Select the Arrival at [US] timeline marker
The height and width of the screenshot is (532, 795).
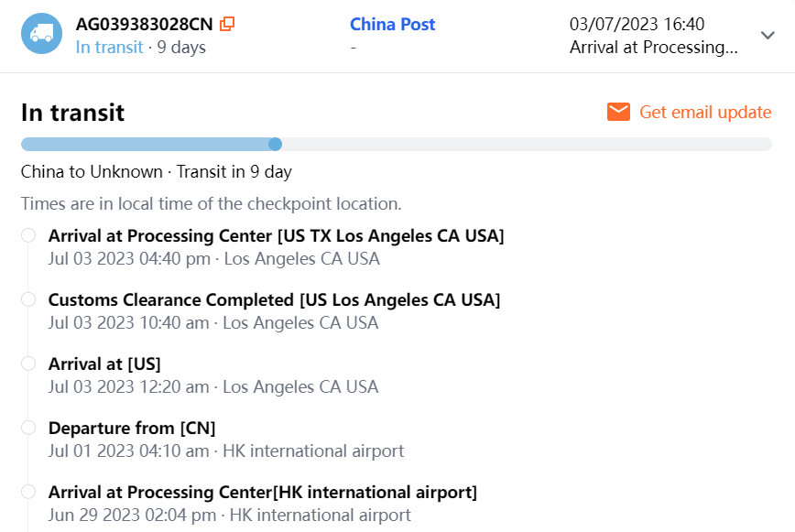[28, 364]
